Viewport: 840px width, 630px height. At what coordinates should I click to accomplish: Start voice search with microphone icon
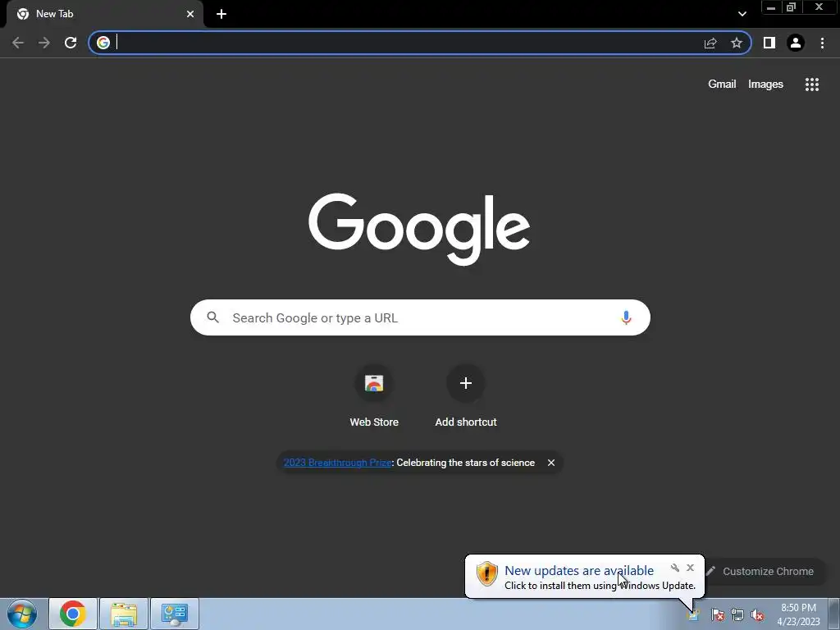(x=626, y=317)
